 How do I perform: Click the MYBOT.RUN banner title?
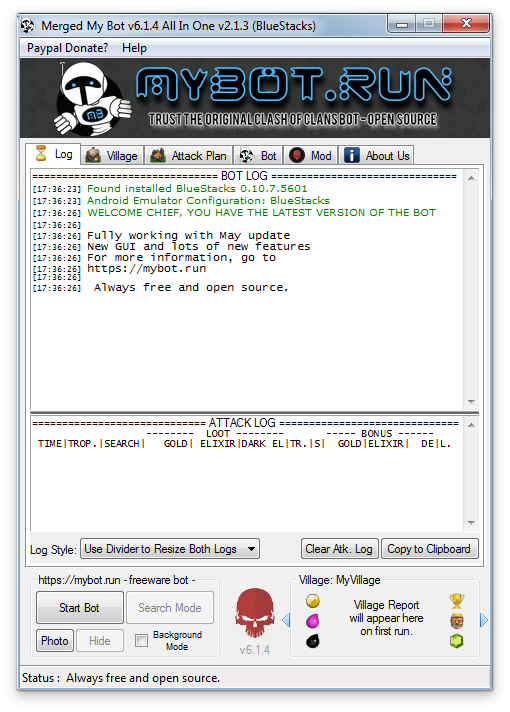tap(294, 84)
